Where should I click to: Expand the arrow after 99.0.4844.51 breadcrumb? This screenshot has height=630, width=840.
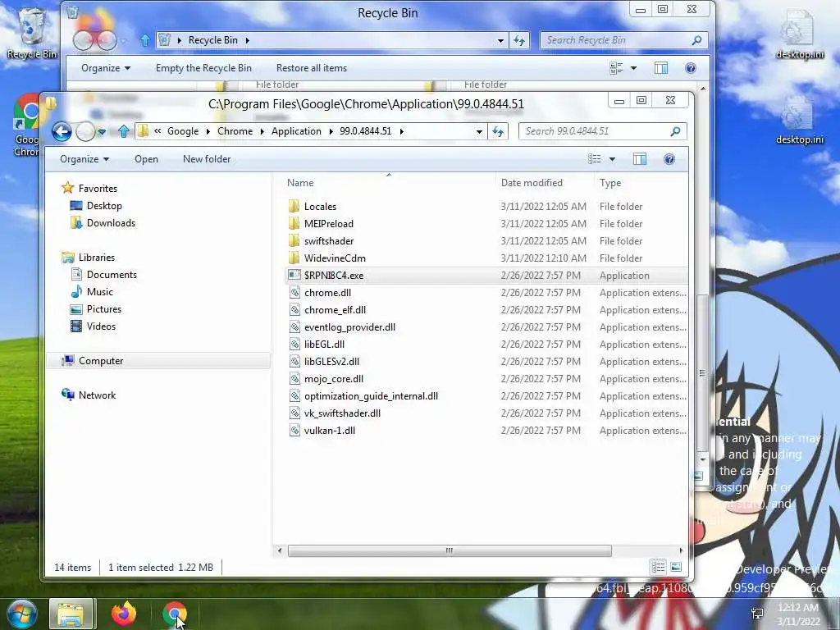click(401, 131)
